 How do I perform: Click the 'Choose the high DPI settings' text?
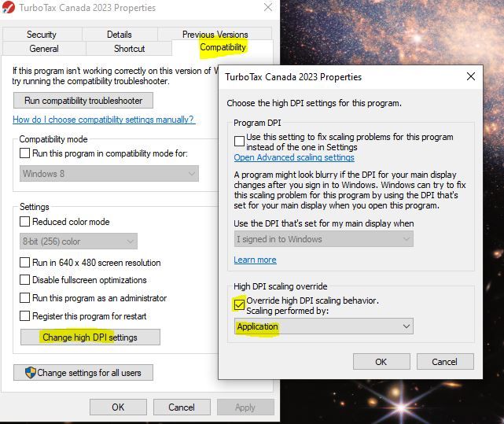[314, 103]
